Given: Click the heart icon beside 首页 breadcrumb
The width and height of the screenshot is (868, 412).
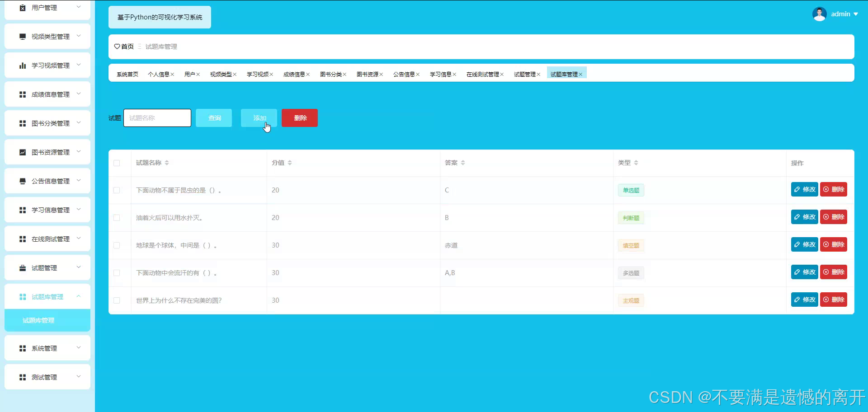Looking at the screenshot, I should (116, 46).
